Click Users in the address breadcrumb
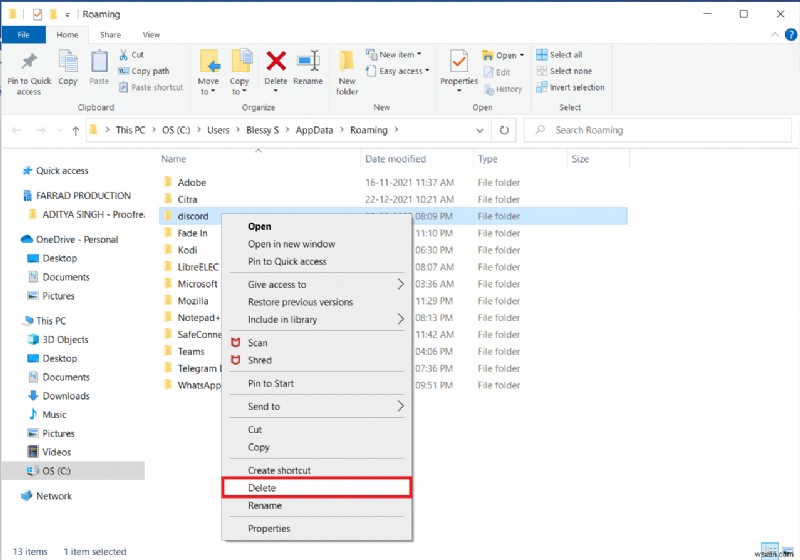The width and height of the screenshot is (800, 560). pyautogui.click(x=218, y=130)
